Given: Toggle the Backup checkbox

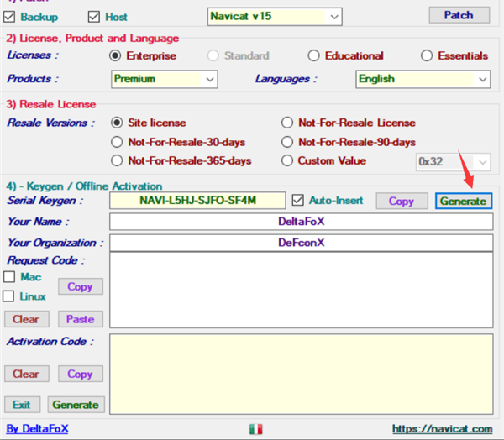Looking at the screenshot, I should 9,17.
